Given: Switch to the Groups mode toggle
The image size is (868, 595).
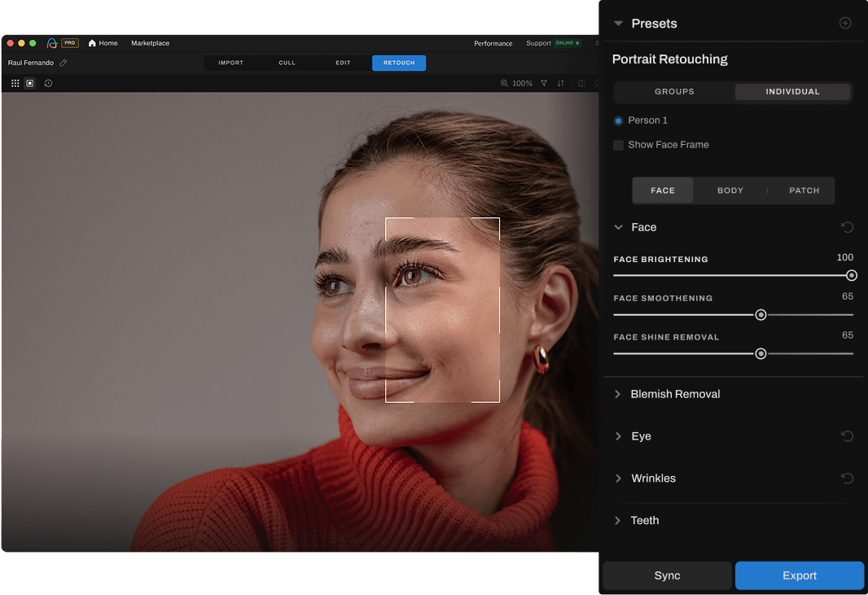Looking at the screenshot, I should coord(674,92).
